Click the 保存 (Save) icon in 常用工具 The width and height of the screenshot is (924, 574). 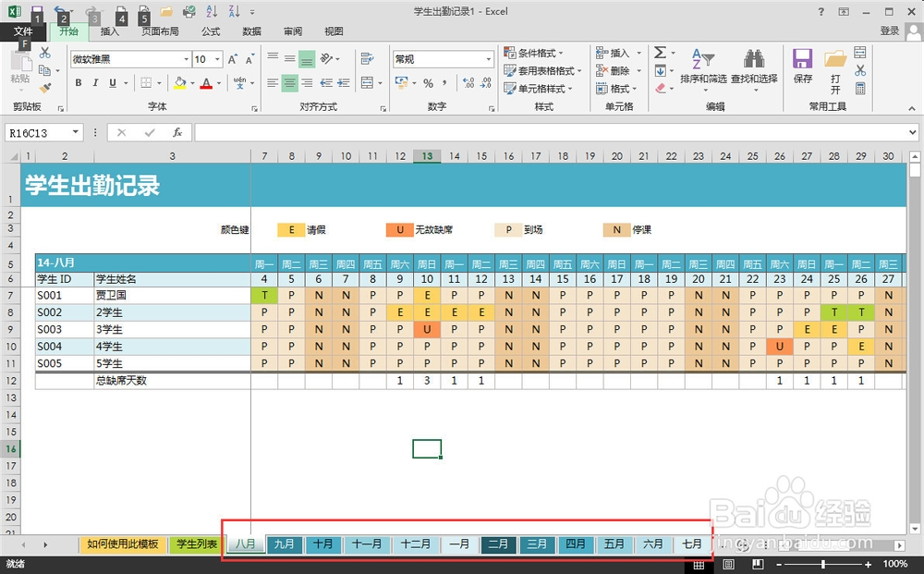coord(802,60)
